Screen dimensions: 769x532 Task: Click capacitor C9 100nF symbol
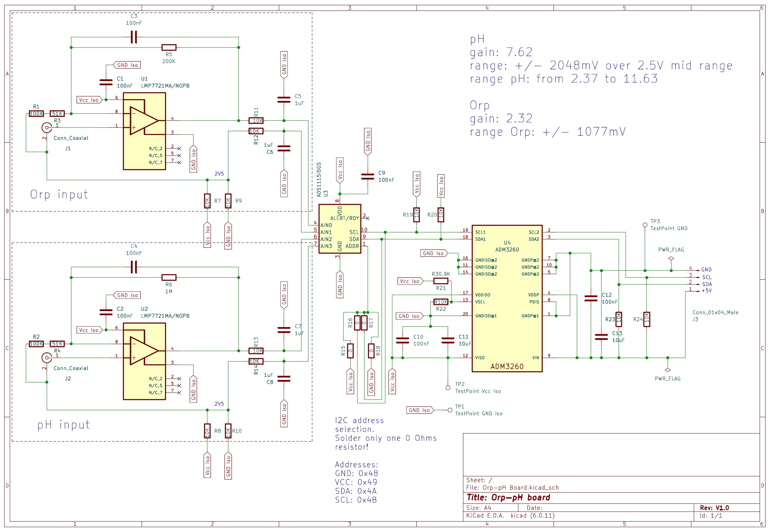[368, 176]
